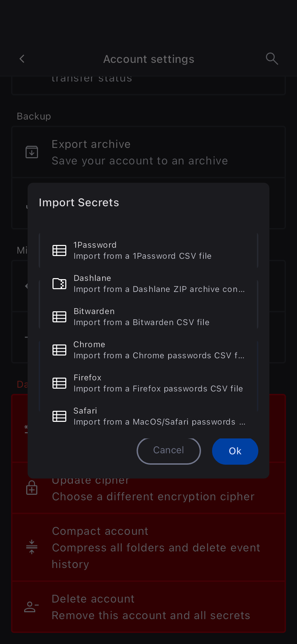This screenshot has width=297, height=644.
Task: Confirm with the Ok button
Action: (x=235, y=451)
